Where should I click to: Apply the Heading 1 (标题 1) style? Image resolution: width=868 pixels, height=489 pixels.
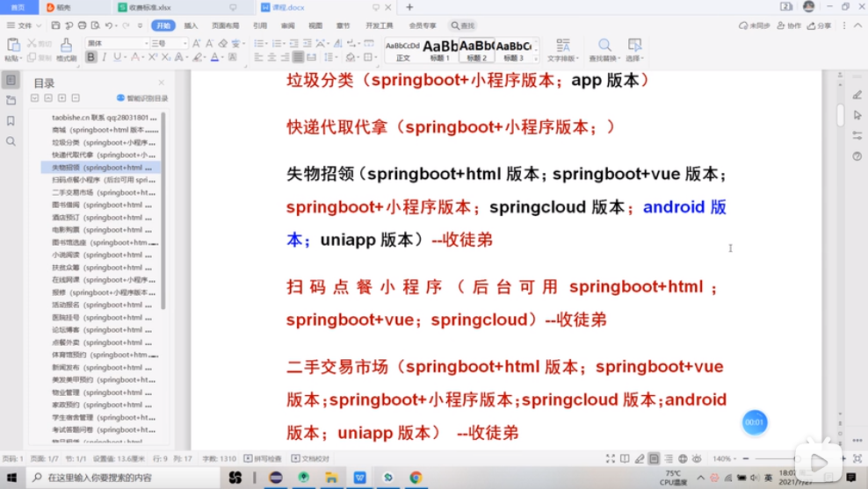point(440,49)
